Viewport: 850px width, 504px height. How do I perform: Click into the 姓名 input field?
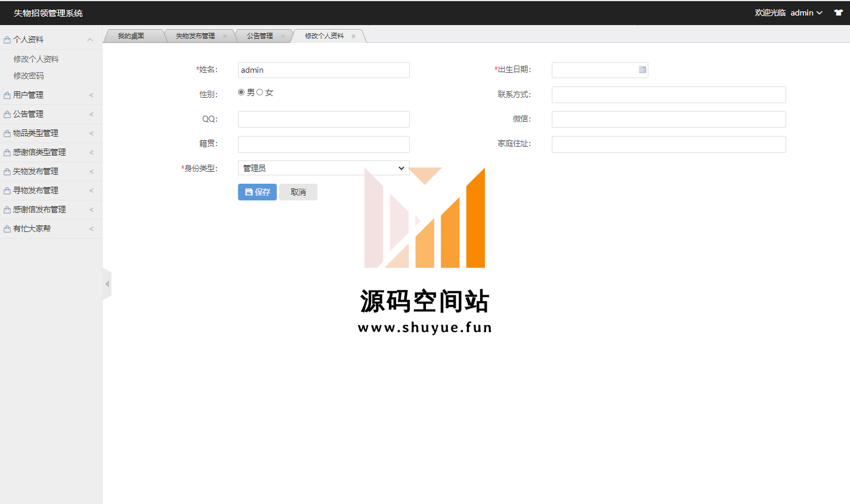pos(323,70)
